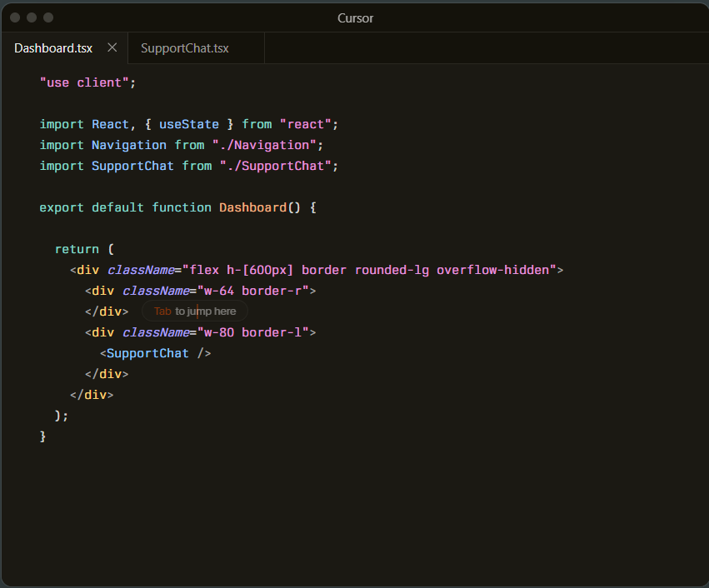The height and width of the screenshot is (588, 709).
Task: Click the "Tab to jump here" hint
Action: coord(195,311)
